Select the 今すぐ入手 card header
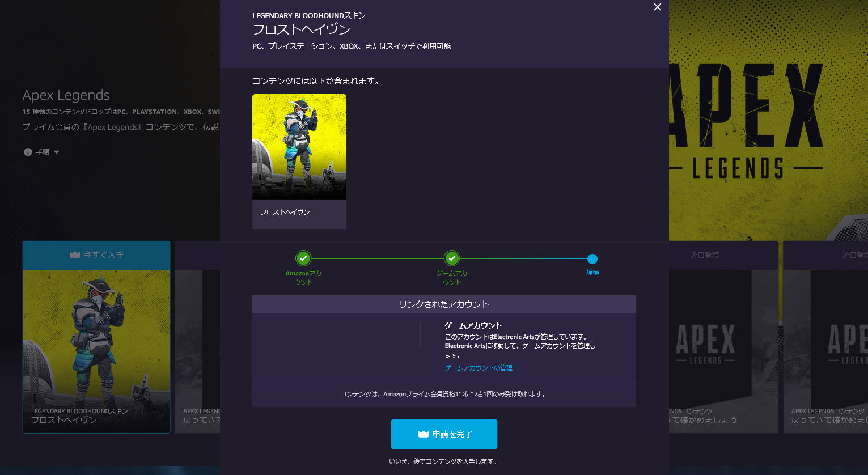Image resolution: width=868 pixels, height=475 pixels. click(96, 255)
